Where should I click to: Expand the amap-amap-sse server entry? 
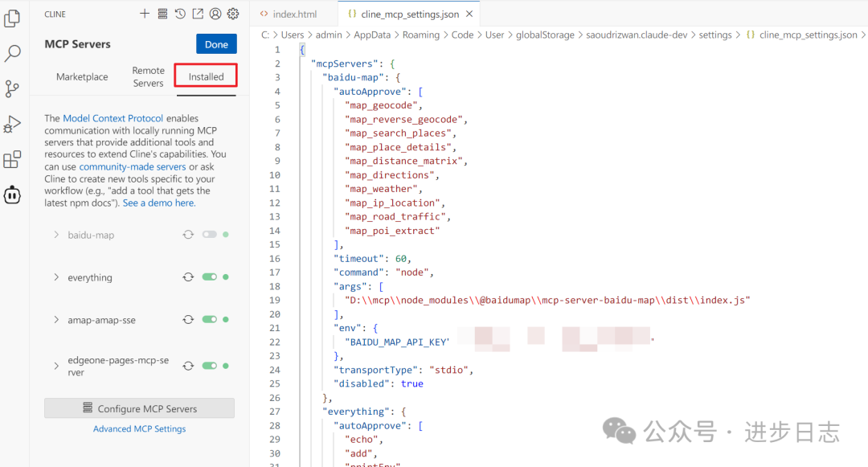(56, 319)
